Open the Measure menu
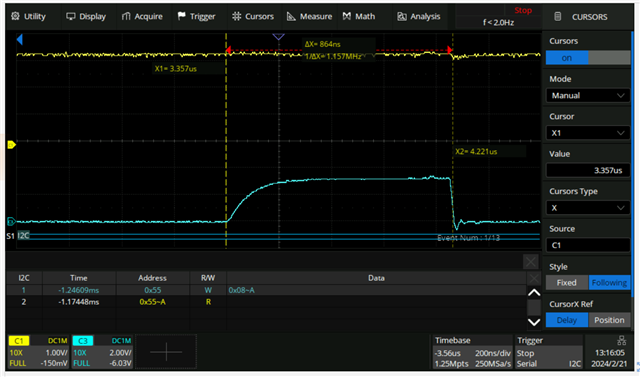 coord(309,16)
